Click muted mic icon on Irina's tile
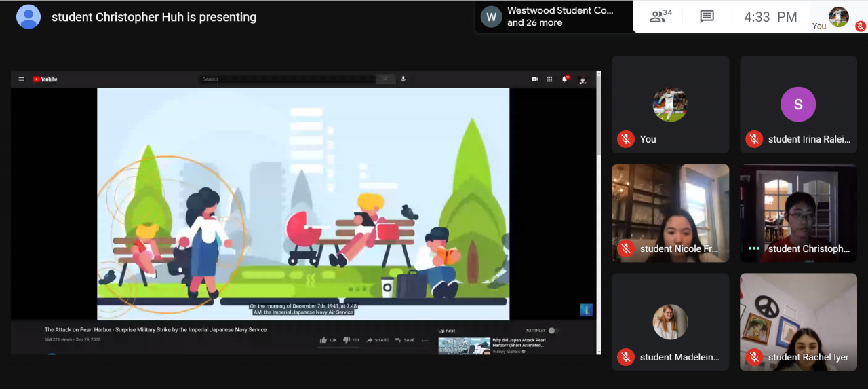This screenshot has width=868, height=389. point(753,139)
